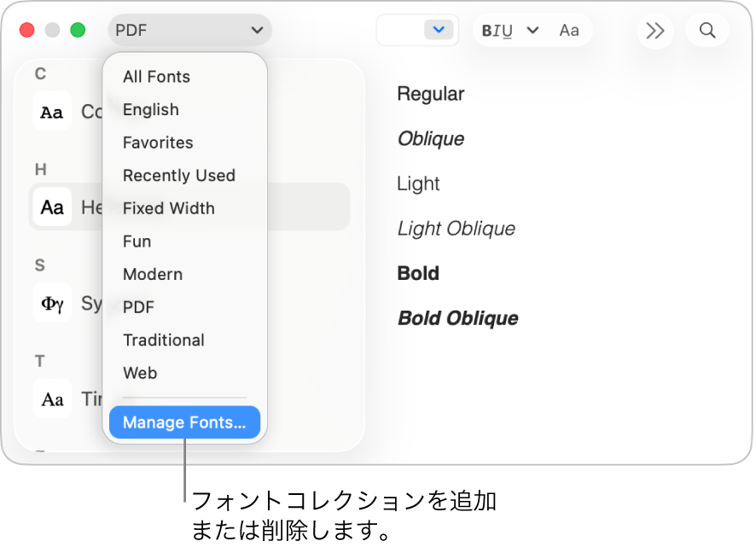The width and height of the screenshot is (756, 547).
Task: Select All Fonts from the collection menu
Action: tap(156, 77)
